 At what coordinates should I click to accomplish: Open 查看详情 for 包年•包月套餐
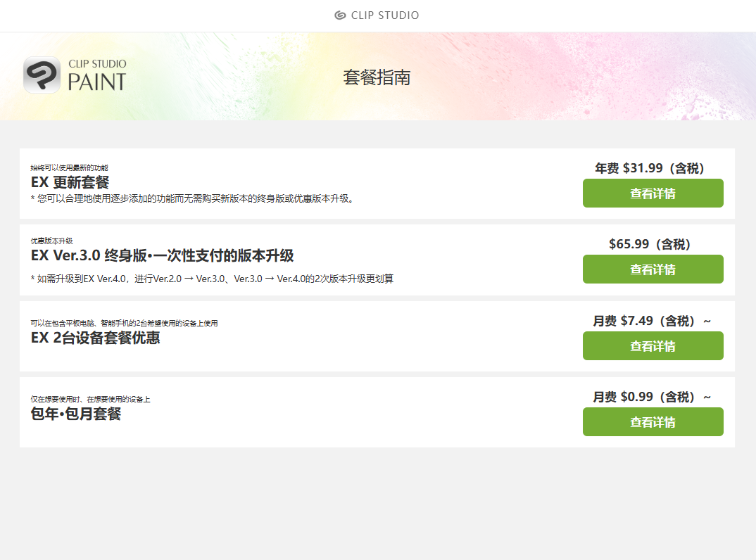(653, 422)
